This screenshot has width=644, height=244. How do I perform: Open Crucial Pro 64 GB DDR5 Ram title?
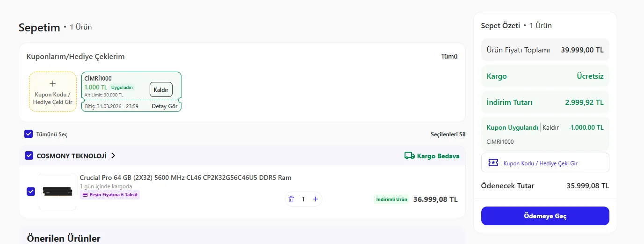[x=186, y=177]
